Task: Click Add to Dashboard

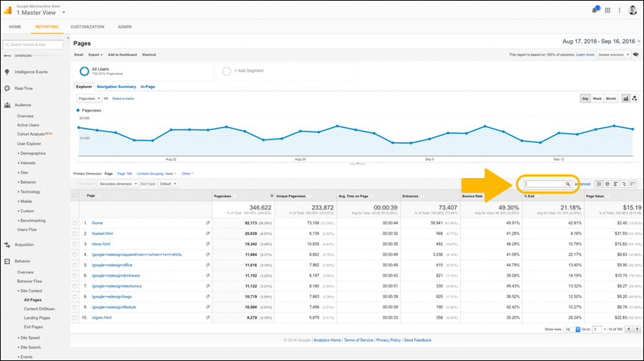Action: click(x=122, y=54)
